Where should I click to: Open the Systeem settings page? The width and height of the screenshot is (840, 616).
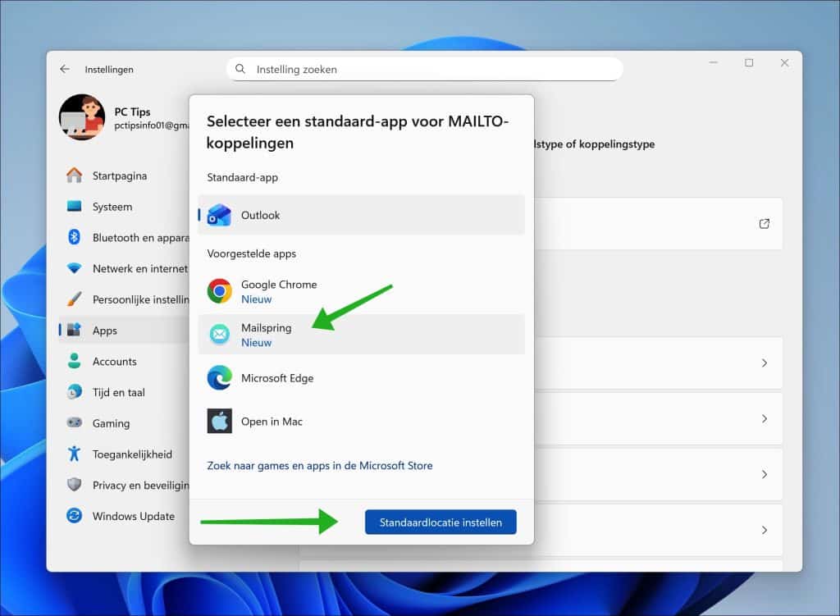click(112, 207)
